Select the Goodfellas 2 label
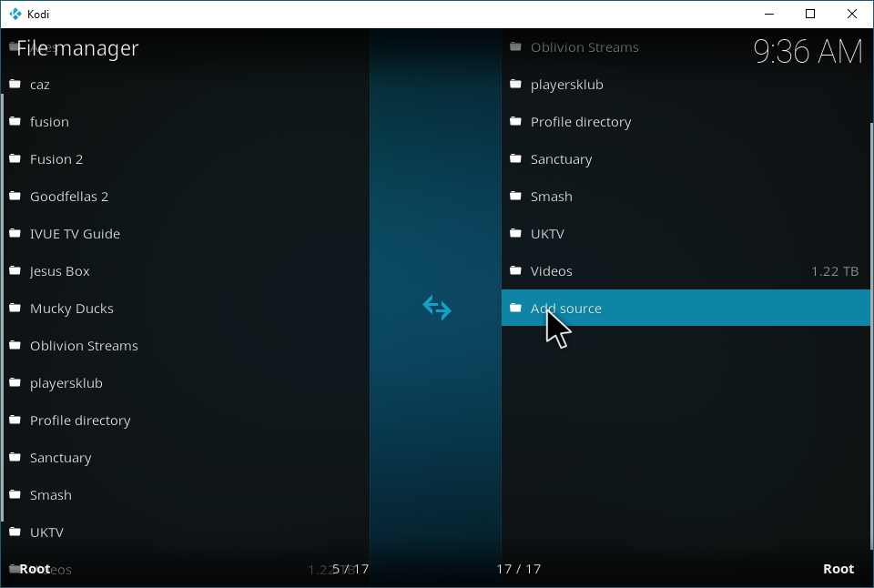The height and width of the screenshot is (588, 874). [69, 197]
